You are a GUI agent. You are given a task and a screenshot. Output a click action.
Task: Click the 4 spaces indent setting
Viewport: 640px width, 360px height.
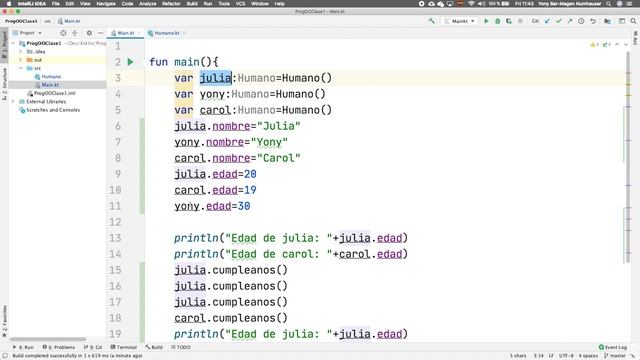pyautogui.click(x=588, y=356)
